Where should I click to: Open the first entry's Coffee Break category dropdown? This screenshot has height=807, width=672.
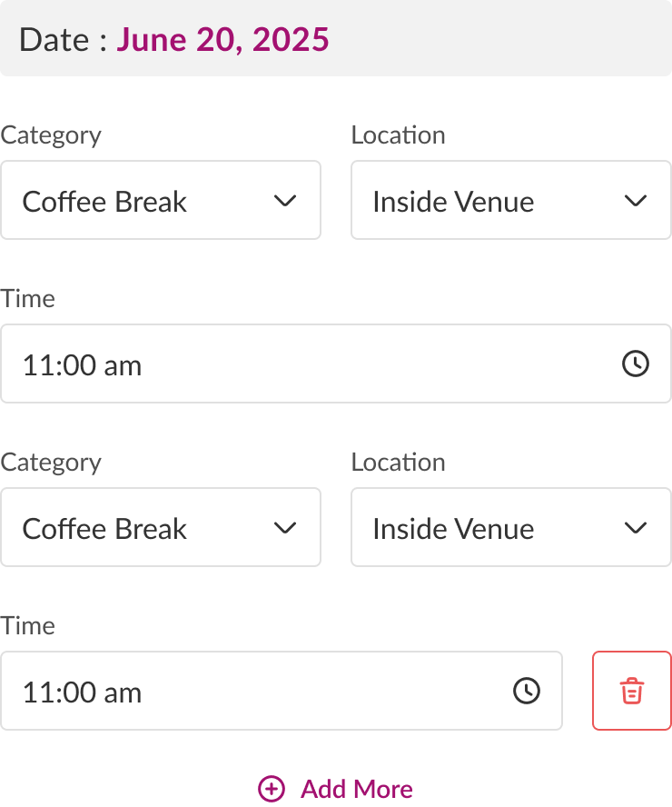pos(160,201)
